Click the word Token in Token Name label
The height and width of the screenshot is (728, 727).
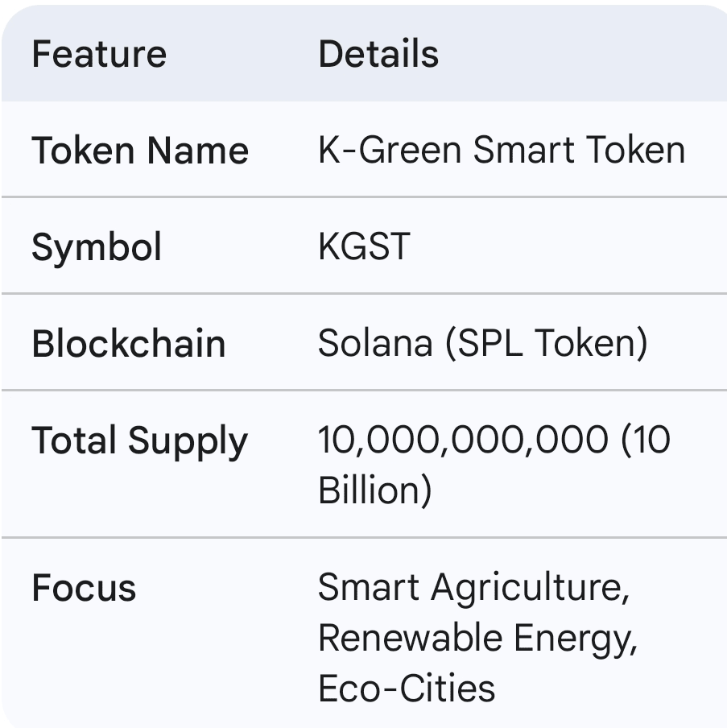tap(83, 151)
